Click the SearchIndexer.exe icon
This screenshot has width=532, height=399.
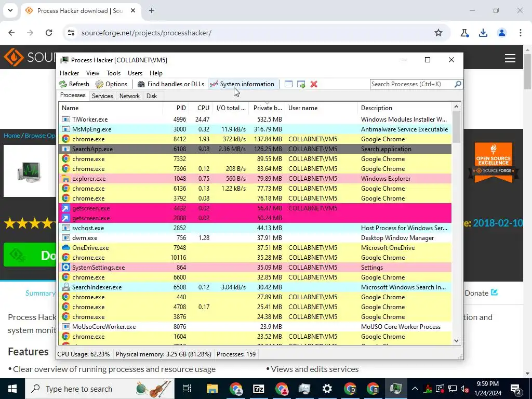[66, 287]
